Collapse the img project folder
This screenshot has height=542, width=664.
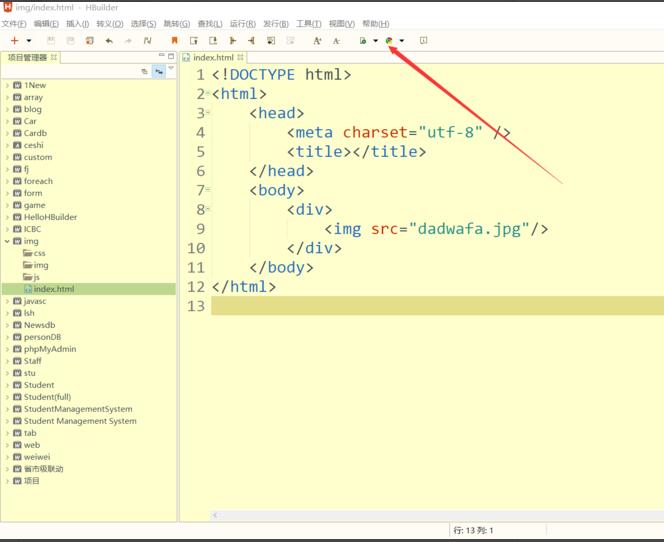tap(7, 241)
